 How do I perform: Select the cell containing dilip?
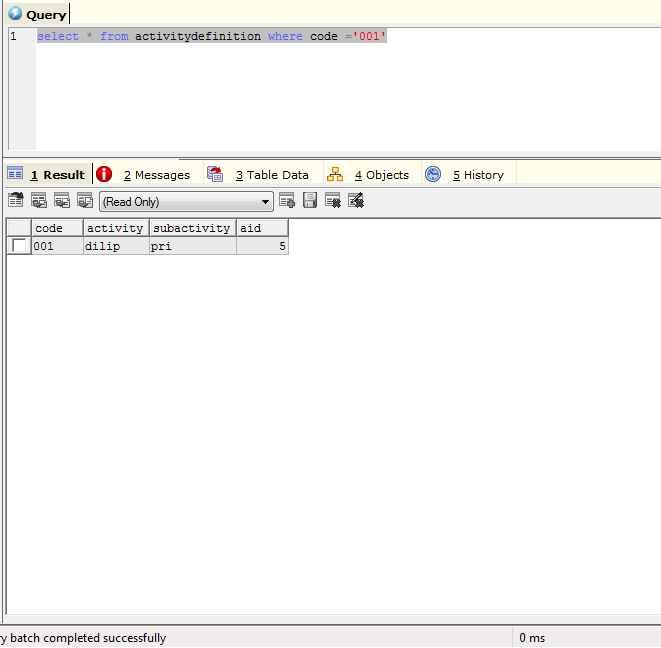[116, 246]
